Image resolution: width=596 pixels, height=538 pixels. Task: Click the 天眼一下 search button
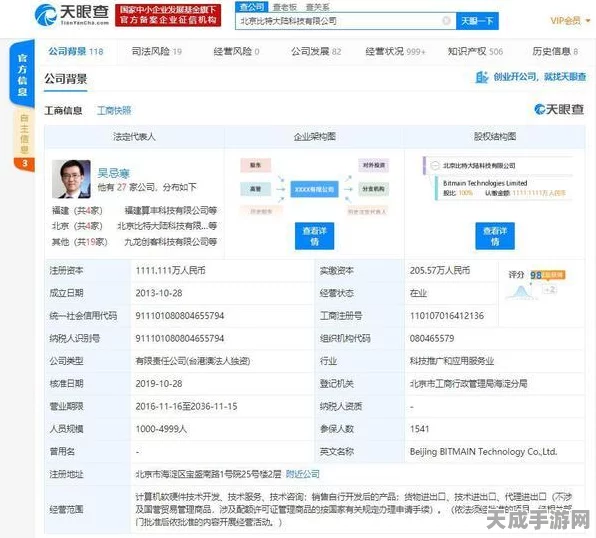click(x=477, y=21)
